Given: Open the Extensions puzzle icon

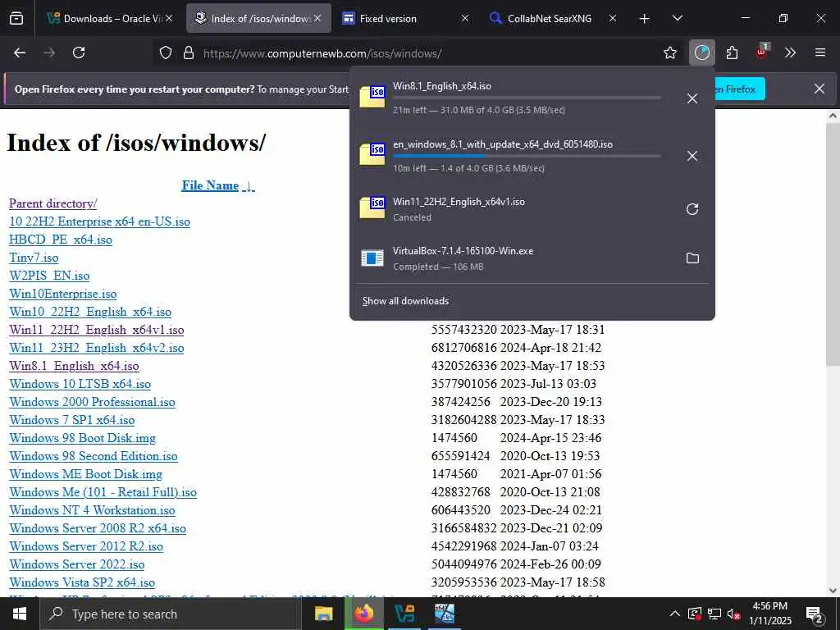Looking at the screenshot, I should pos(732,52).
